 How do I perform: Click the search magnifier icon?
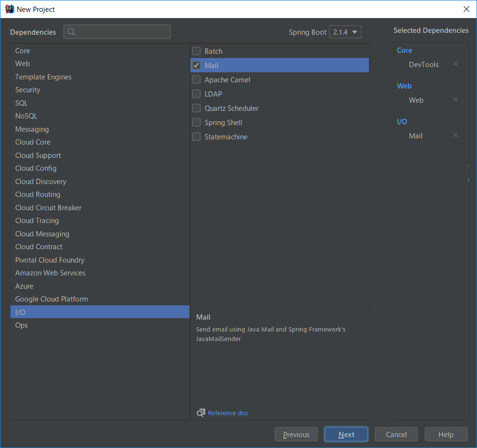click(71, 32)
